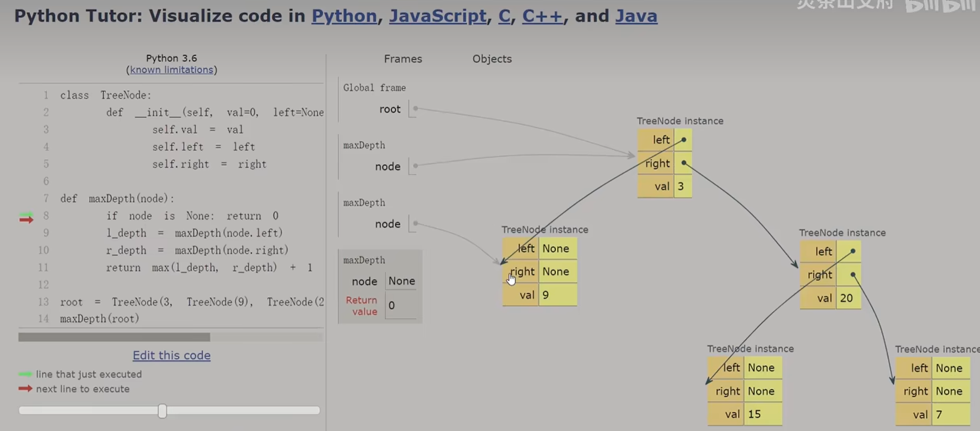980x431 pixels.
Task: Select the "def __init__(self, val=0" code line
Action: [x=215, y=112]
